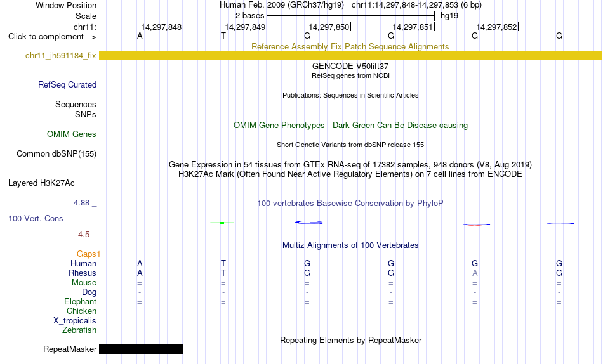Click the mismatched A base in Rhesus row
The image size is (603, 364).
(475, 273)
